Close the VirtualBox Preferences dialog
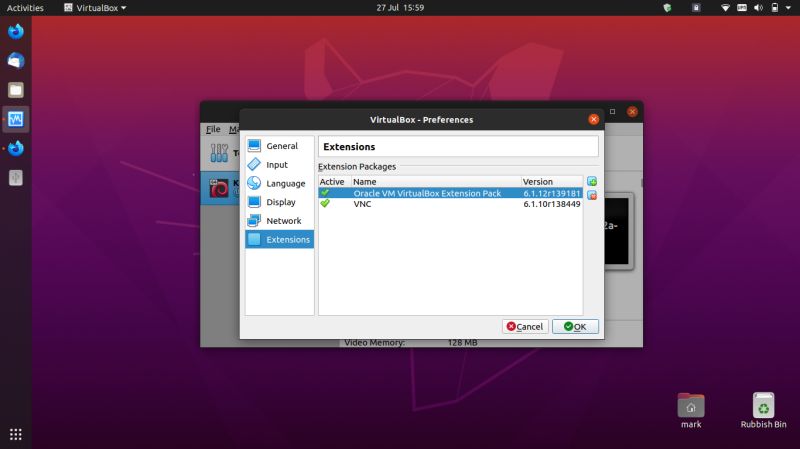 point(593,119)
